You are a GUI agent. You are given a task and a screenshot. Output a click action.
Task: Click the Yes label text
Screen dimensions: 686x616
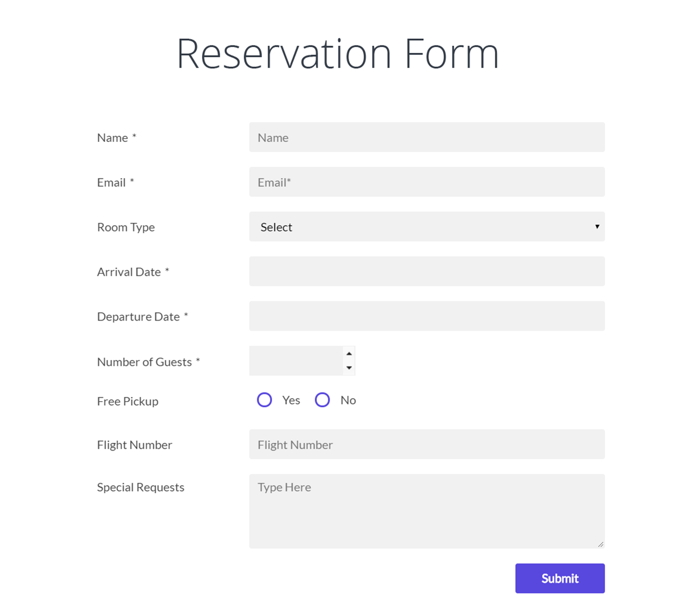point(291,400)
